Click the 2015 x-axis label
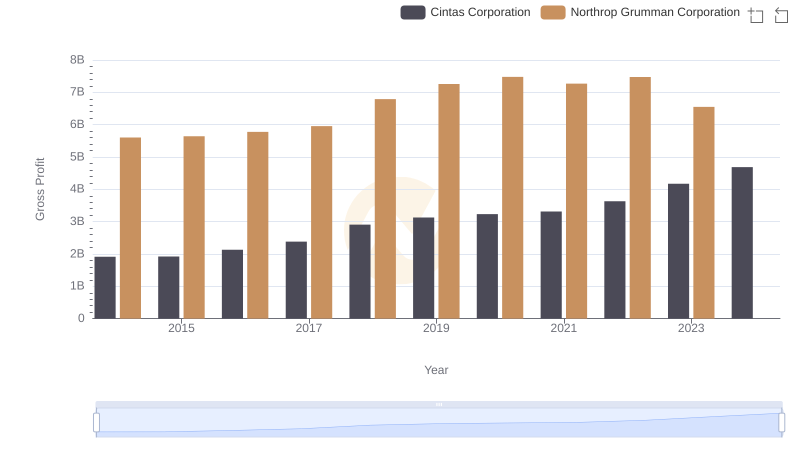Screen dimensions: 800x461 coord(181,328)
